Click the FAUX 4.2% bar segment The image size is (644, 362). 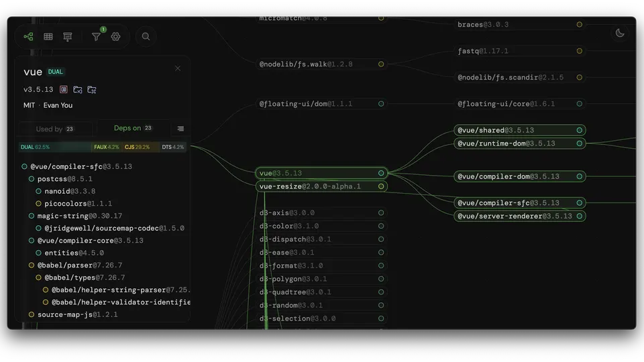pyautogui.click(x=107, y=147)
